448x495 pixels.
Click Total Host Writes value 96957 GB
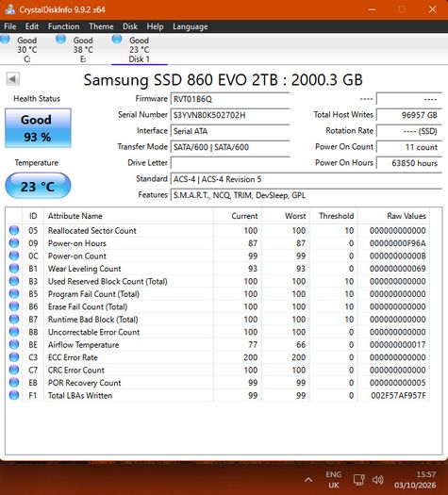click(408, 115)
